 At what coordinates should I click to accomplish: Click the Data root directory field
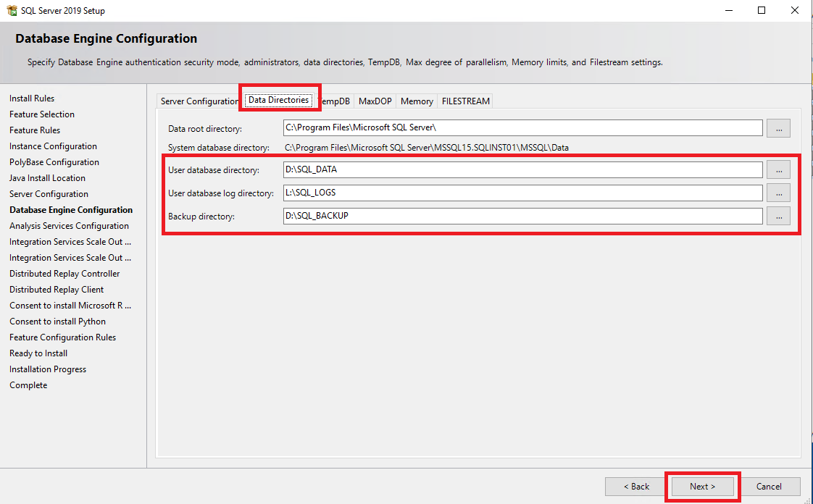(x=522, y=127)
